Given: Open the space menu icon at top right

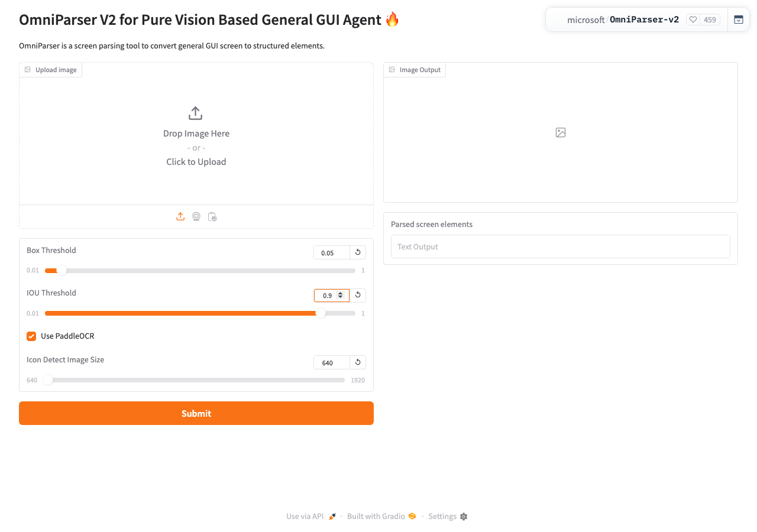Looking at the screenshot, I should 739,20.
